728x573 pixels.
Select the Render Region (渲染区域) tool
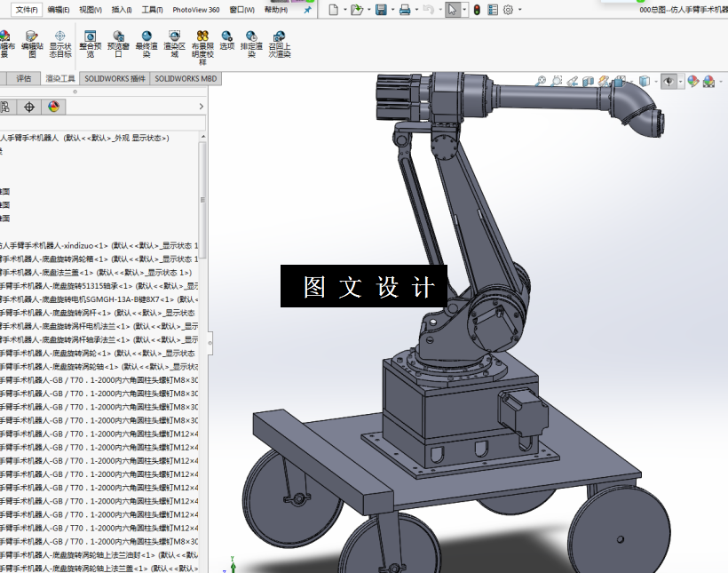point(175,44)
